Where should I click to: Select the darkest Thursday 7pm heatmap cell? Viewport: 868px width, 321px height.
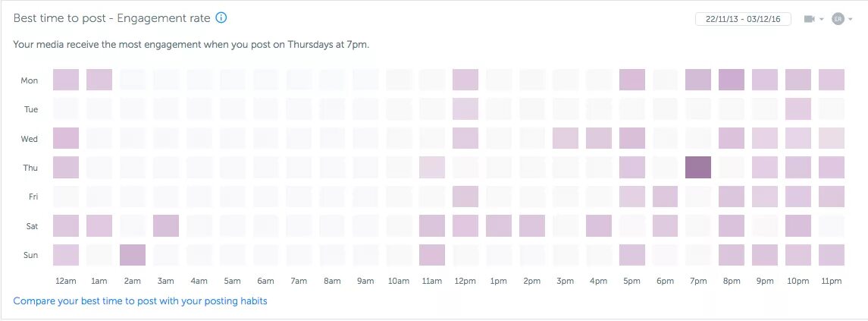click(698, 168)
